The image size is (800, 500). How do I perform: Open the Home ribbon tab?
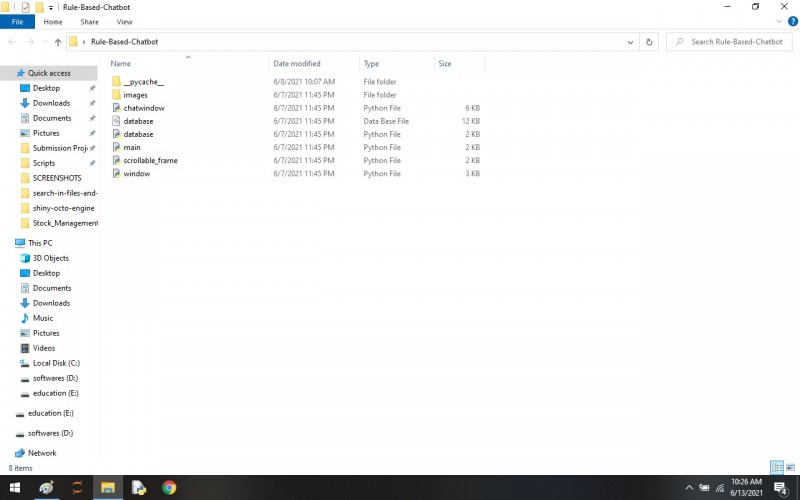pos(53,22)
